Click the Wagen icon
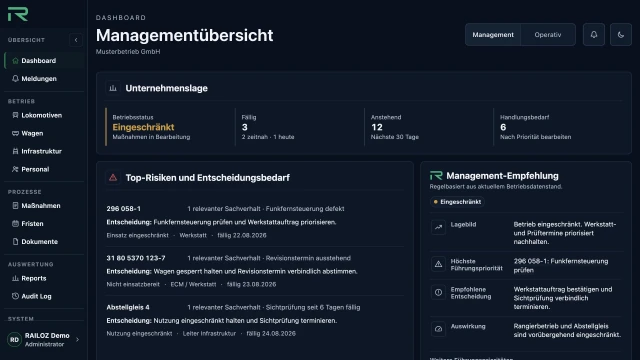 [15, 133]
